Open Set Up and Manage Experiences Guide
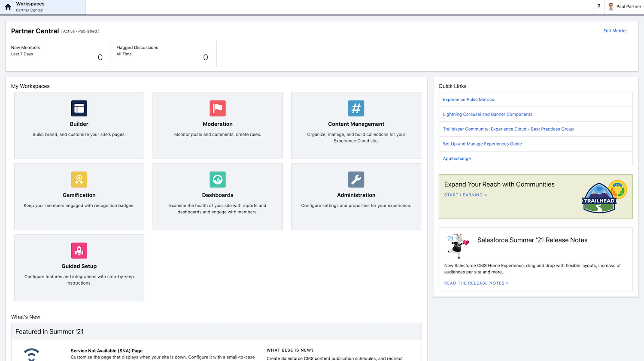Image resolution: width=644 pixels, height=361 pixels. click(482, 144)
